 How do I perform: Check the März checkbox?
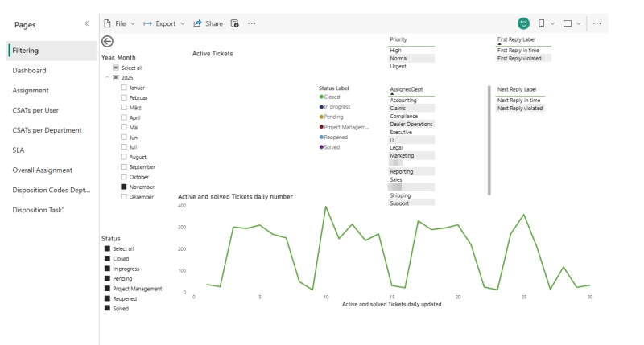point(124,107)
